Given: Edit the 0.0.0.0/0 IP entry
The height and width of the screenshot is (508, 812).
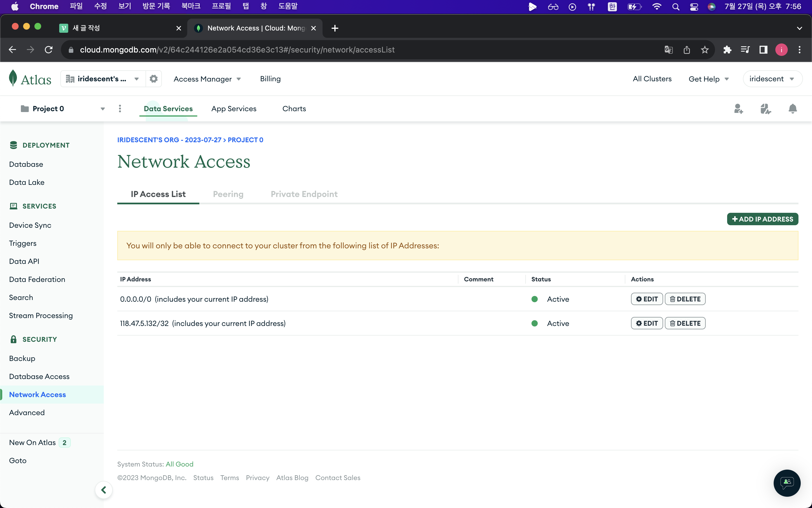Looking at the screenshot, I should click(646, 299).
